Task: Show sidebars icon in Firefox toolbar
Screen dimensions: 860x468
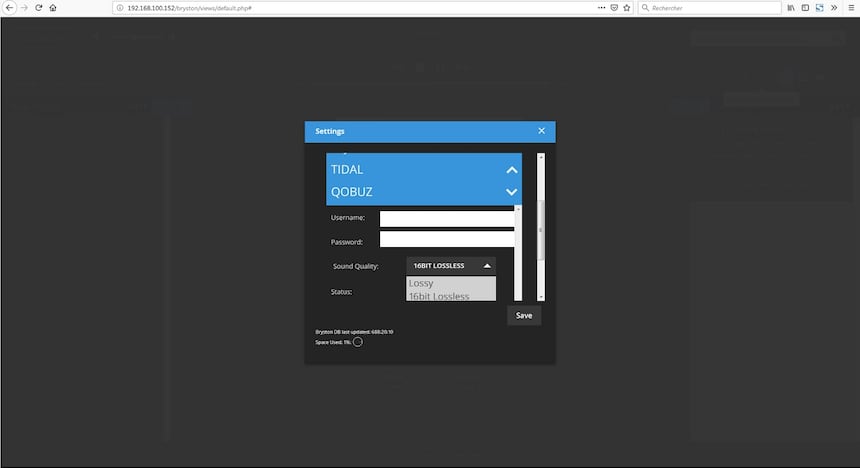Action: tap(805, 8)
